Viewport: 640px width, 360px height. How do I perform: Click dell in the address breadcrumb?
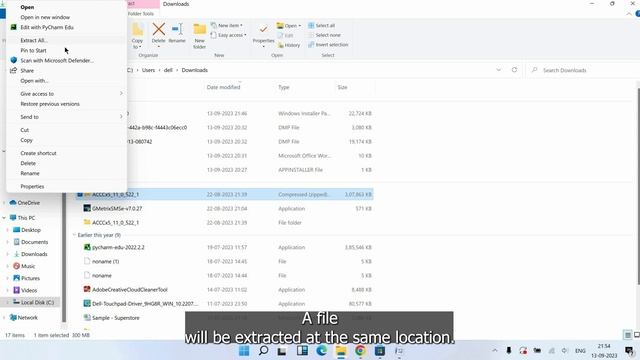[168, 70]
